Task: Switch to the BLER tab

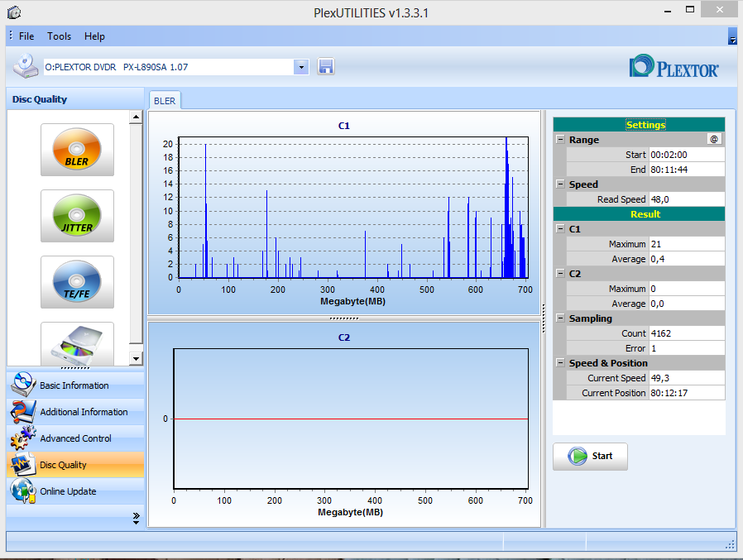Action: tap(165, 101)
